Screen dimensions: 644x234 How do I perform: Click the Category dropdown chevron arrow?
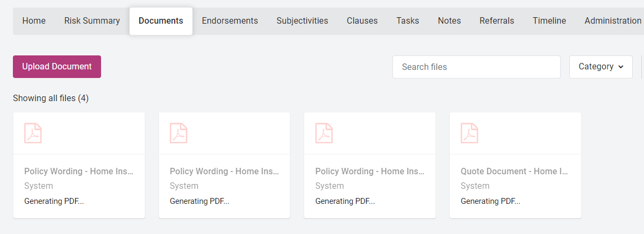621,67
